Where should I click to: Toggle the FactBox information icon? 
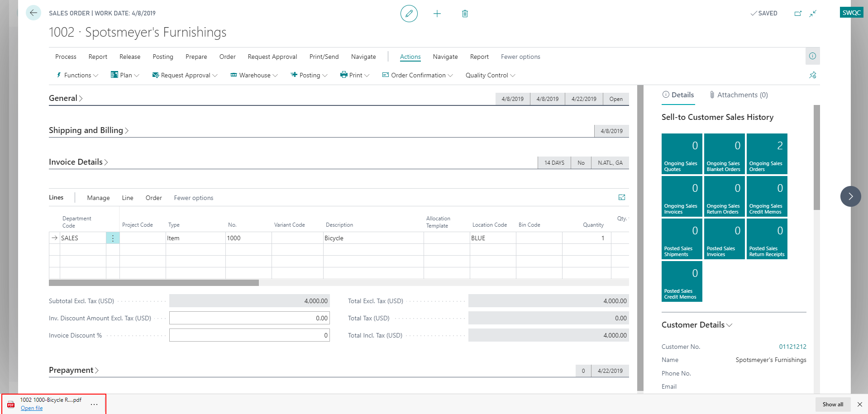point(813,56)
